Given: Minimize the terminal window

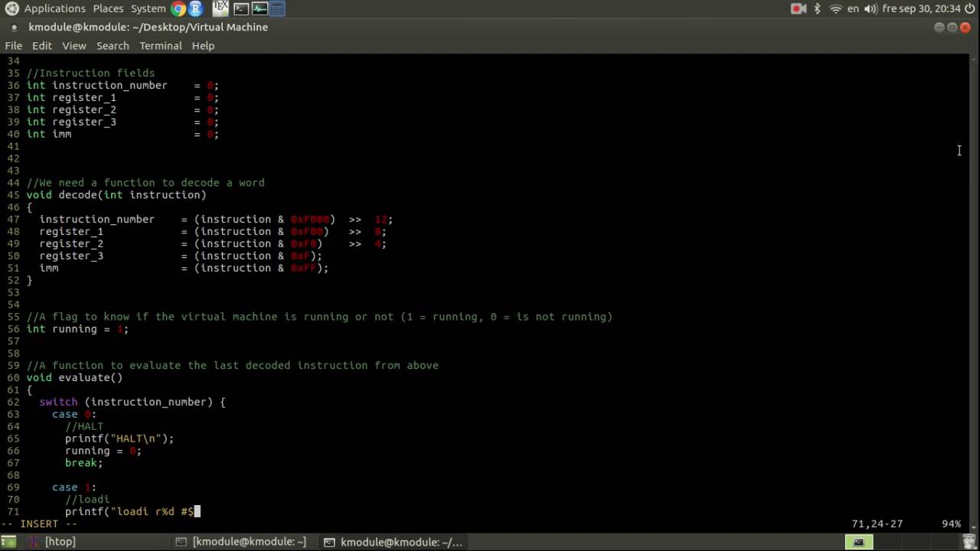Looking at the screenshot, I should 939,28.
